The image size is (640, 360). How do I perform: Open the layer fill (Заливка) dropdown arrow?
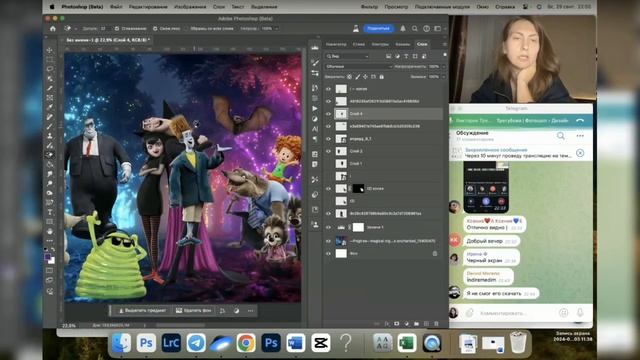pos(444,76)
